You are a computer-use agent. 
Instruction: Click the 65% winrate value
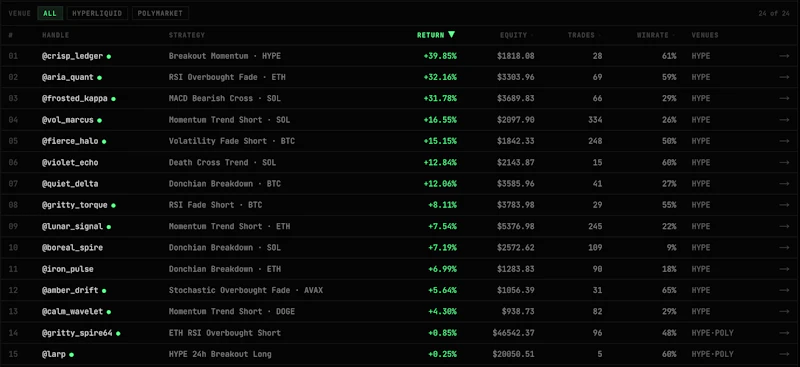click(669, 290)
